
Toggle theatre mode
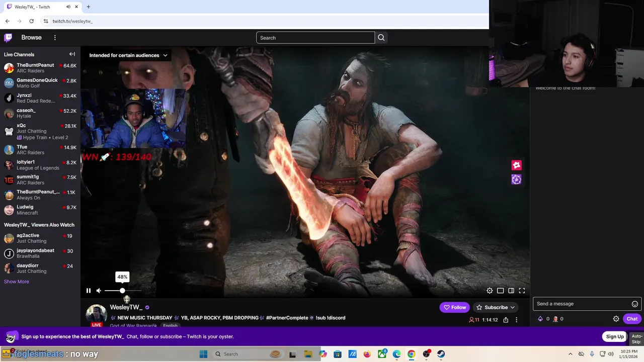[x=511, y=291]
